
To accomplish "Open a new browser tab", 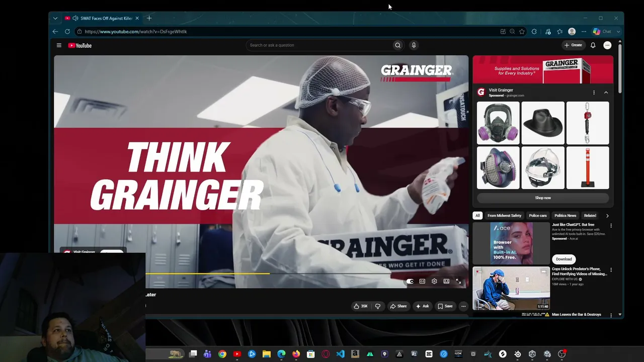I will point(149,18).
